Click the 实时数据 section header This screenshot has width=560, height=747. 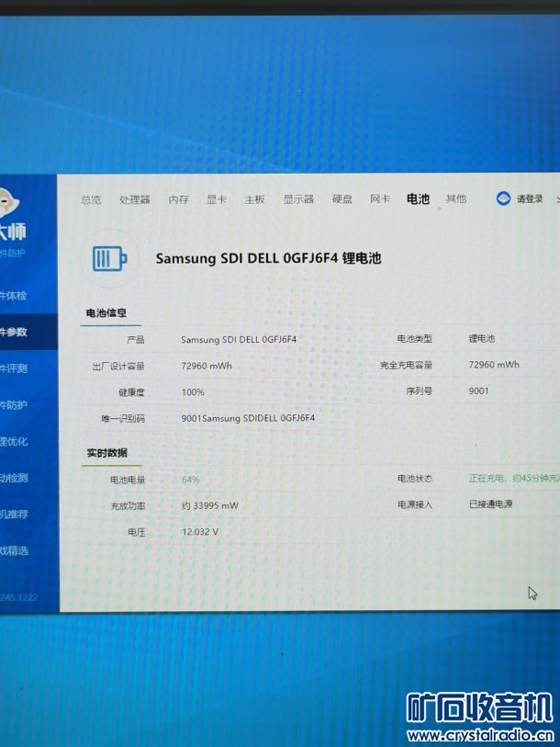(x=106, y=453)
